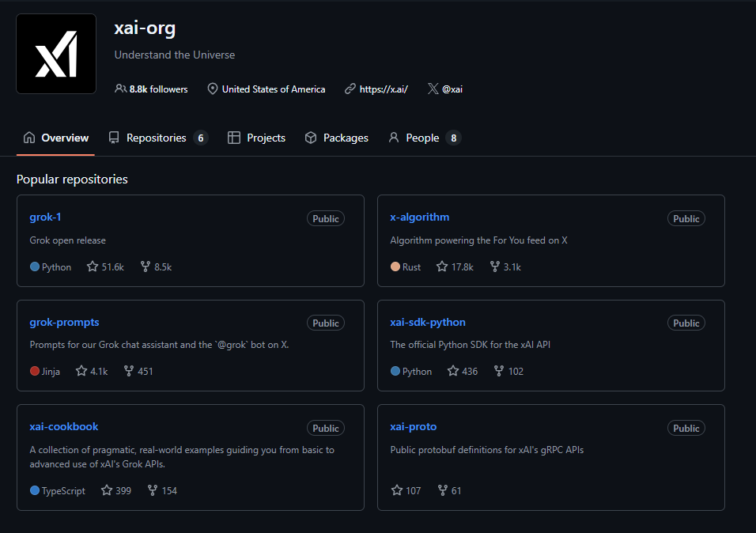
Task: Click the X logo icon
Action: pyautogui.click(x=433, y=89)
